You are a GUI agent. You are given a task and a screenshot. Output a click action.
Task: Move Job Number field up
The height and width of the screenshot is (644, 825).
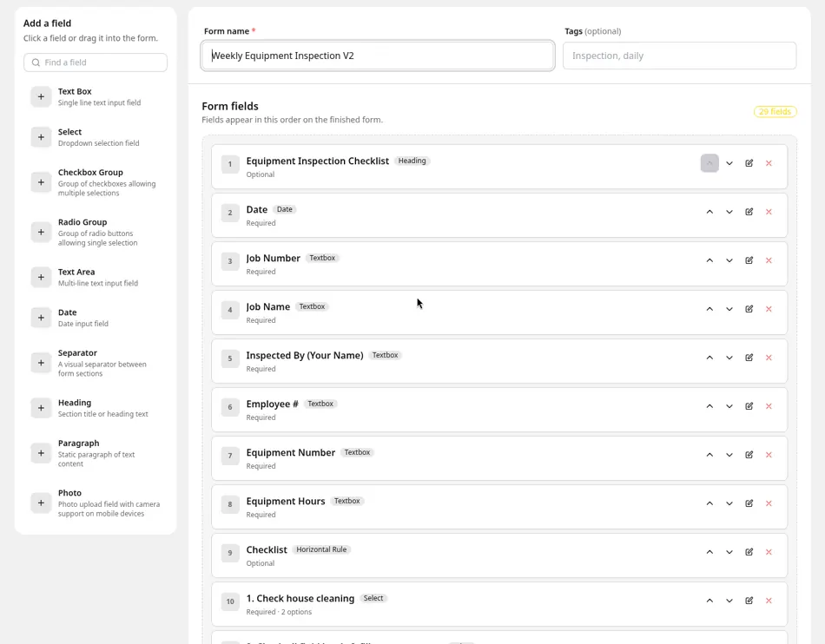[709, 260]
